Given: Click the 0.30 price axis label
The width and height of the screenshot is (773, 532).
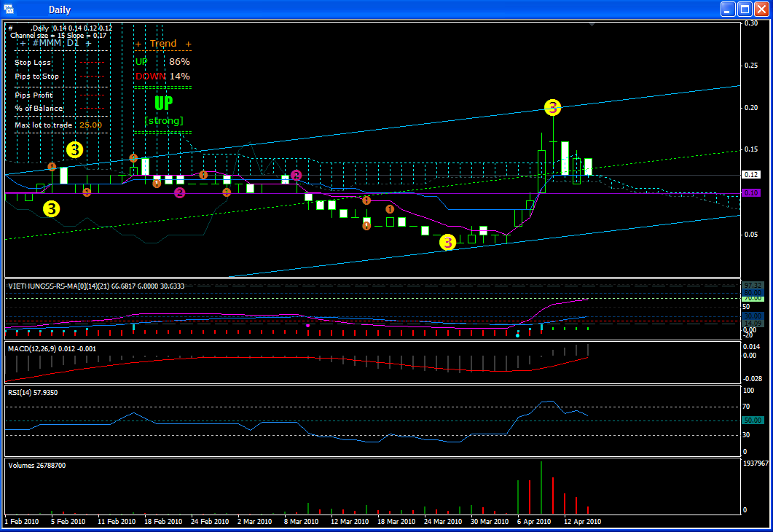Looking at the screenshot, I should (751, 23).
